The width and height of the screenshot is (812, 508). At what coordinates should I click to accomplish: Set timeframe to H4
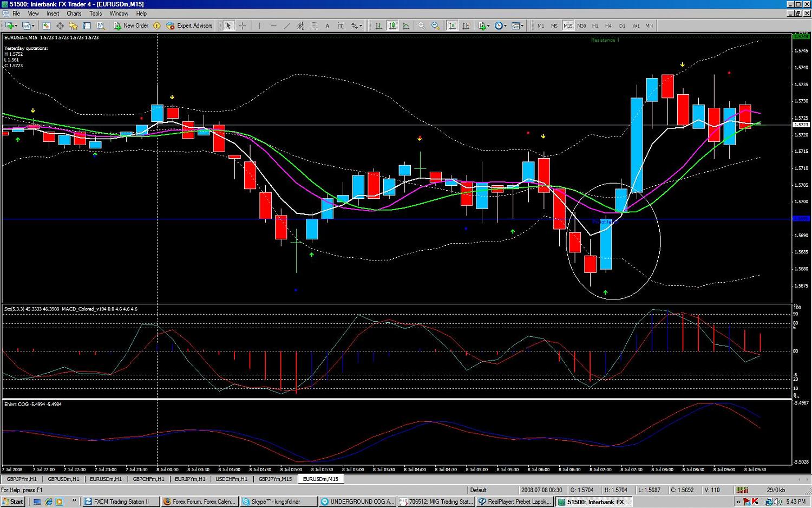608,25
